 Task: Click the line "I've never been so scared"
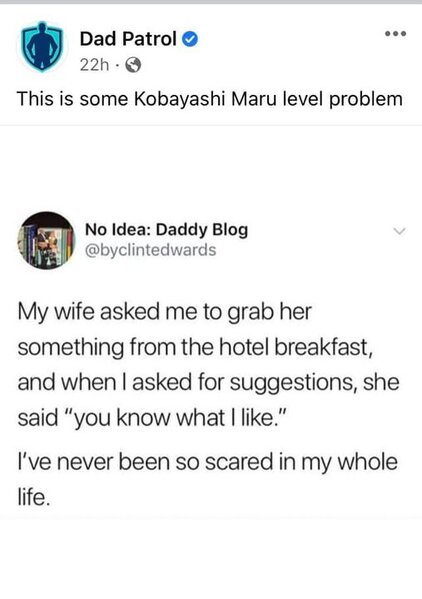click(145, 462)
